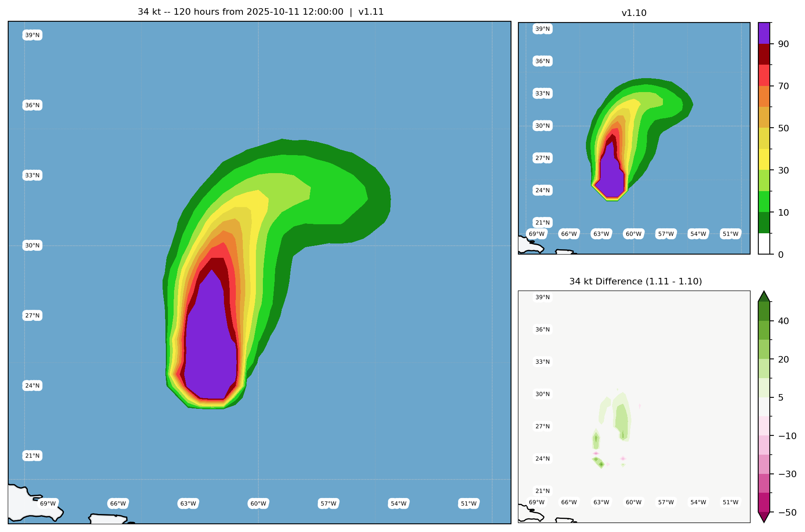805x532 pixels.
Task: Click the 60°W label on main map
Action: (258, 503)
